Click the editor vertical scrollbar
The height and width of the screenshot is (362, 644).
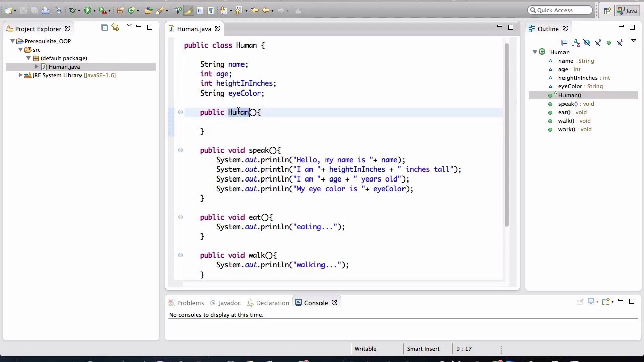tap(507, 134)
